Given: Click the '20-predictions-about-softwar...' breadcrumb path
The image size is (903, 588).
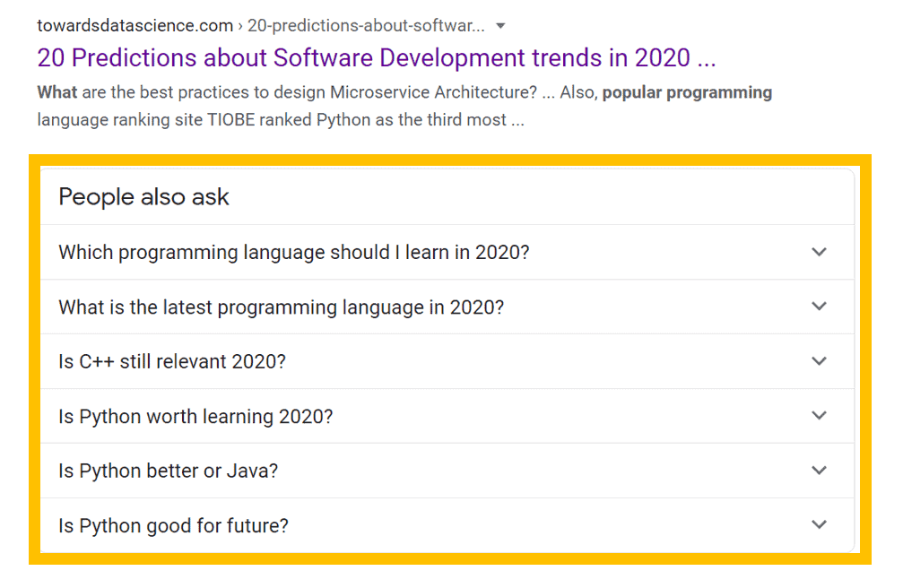Looking at the screenshot, I should coord(366,26).
